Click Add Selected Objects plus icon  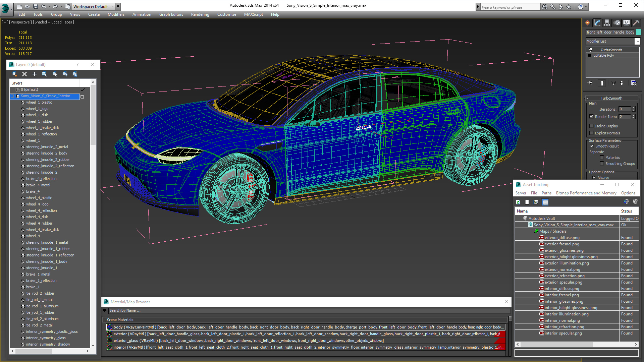pos(35,74)
